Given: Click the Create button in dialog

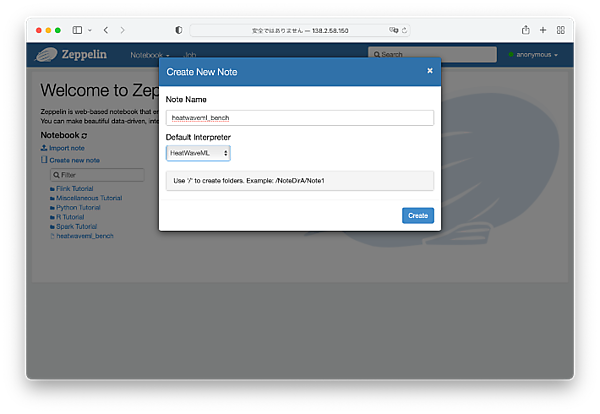Looking at the screenshot, I should [417, 215].
